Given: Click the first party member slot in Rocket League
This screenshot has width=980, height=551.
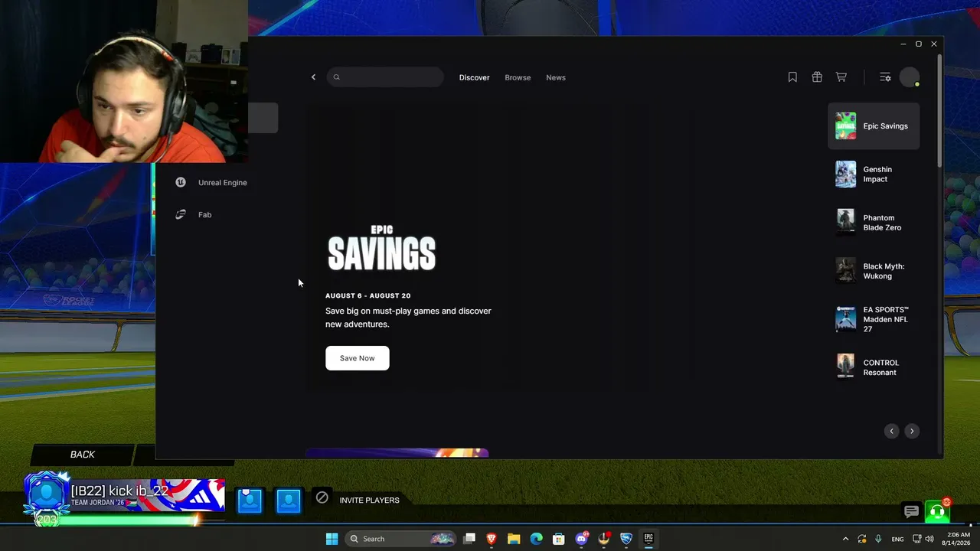Looking at the screenshot, I should (250, 500).
